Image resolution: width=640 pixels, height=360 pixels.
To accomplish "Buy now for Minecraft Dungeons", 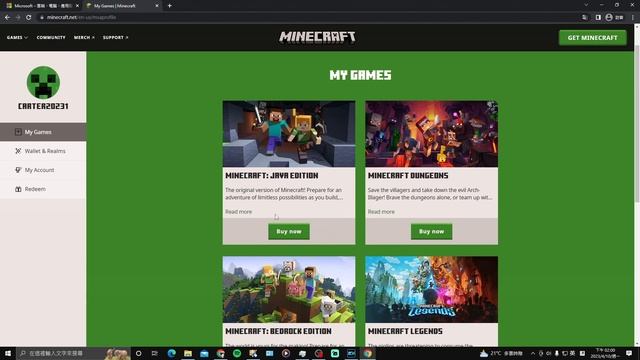I will pos(431,231).
